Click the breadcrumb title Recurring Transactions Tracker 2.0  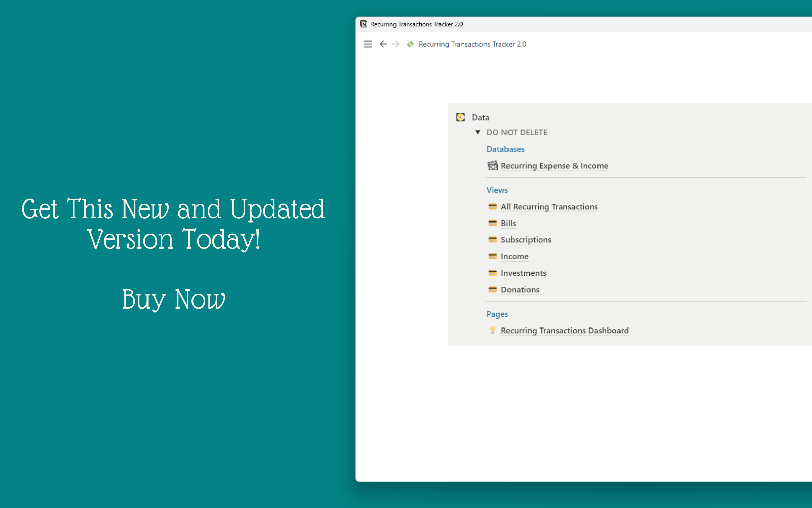pos(472,44)
